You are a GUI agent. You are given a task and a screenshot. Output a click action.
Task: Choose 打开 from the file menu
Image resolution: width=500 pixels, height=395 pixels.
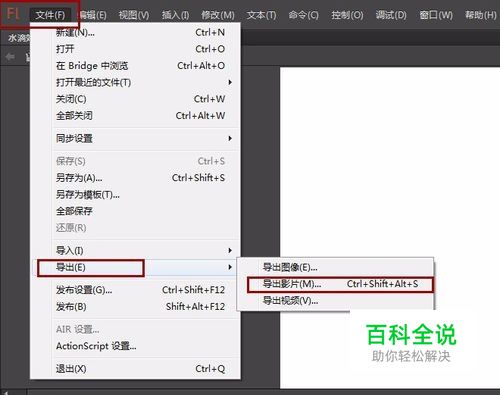click(x=135, y=49)
